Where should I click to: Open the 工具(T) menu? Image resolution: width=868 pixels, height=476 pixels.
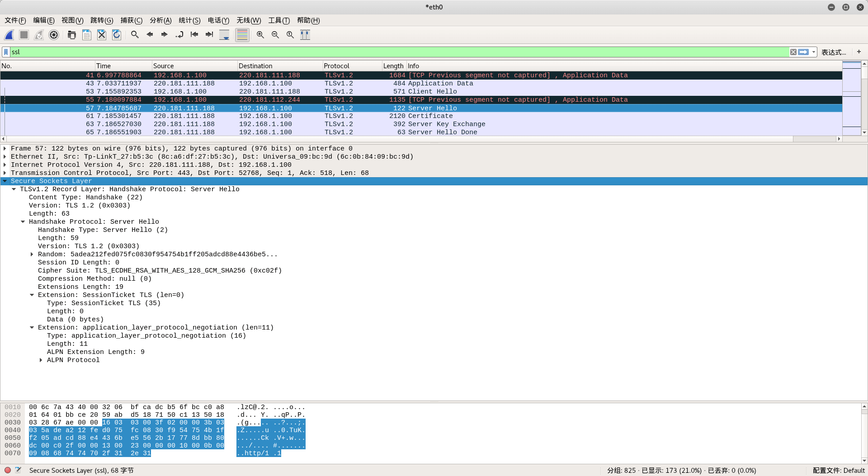pyautogui.click(x=279, y=20)
